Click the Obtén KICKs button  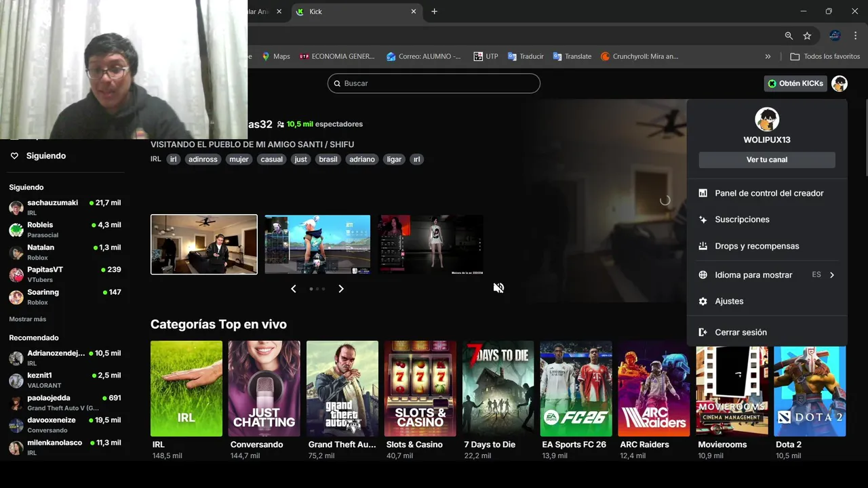click(x=795, y=83)
